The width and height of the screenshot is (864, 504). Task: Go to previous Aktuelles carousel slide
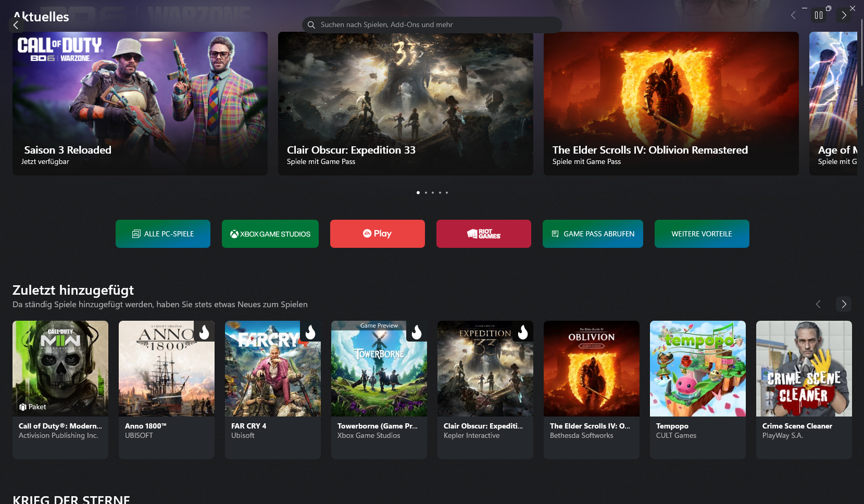pyautogui.click(x=793, y=15)
